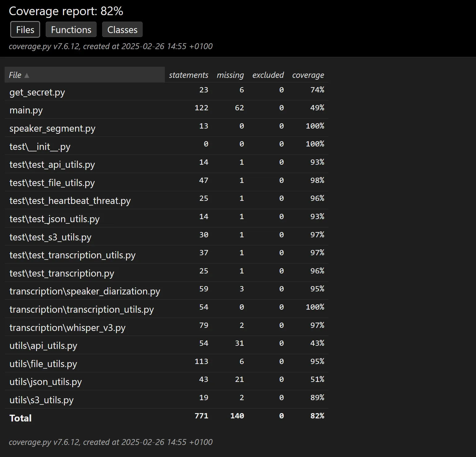View utils\json_utils.py coverage report
Screen dimensions: 476x457
(45, 382)
